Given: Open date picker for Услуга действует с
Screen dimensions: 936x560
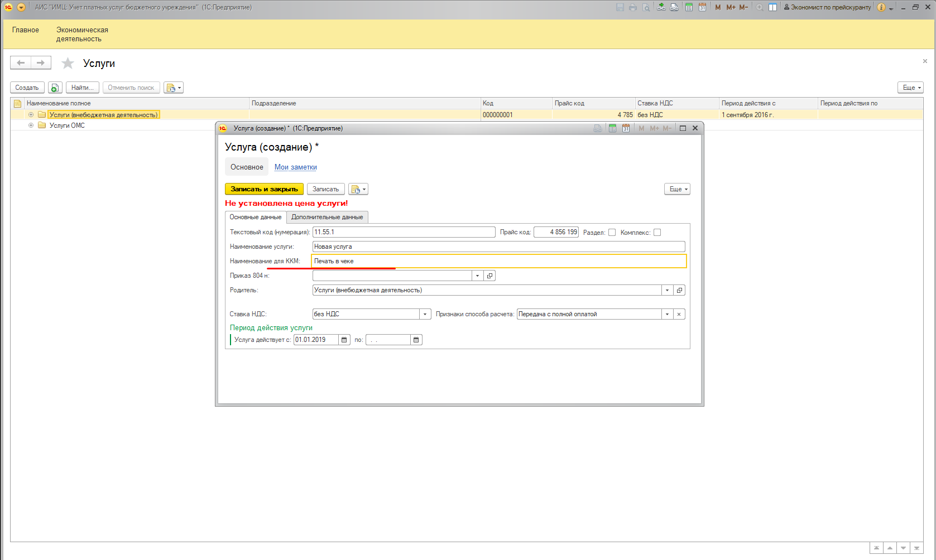Looking at the screenshot, I should pyautogui.click(x=344, y=340).
